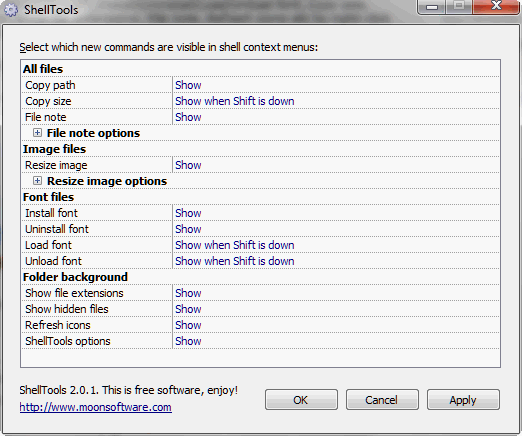This screenshot has height=436, width=522.
Task: Select the All files category header
Action: click(x=43, y=69)
